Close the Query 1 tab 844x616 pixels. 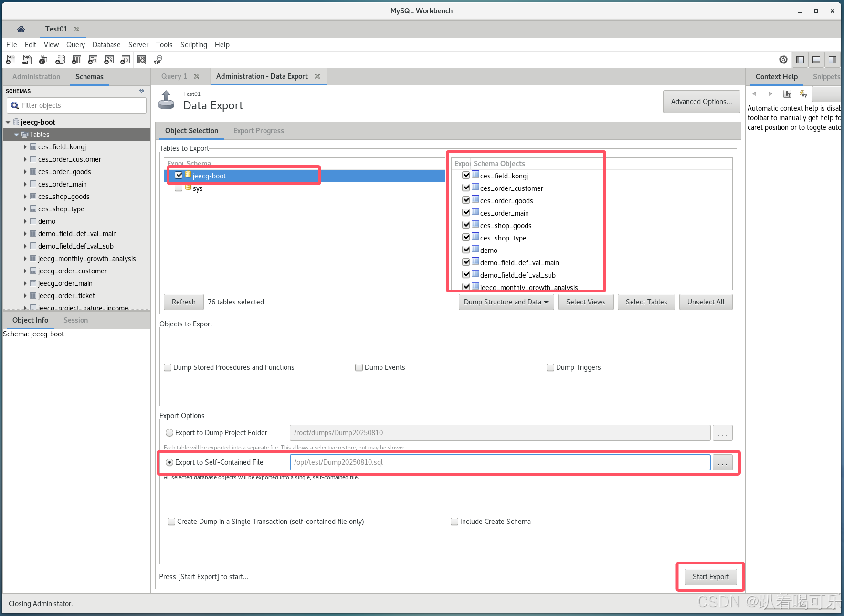[197, 76]
